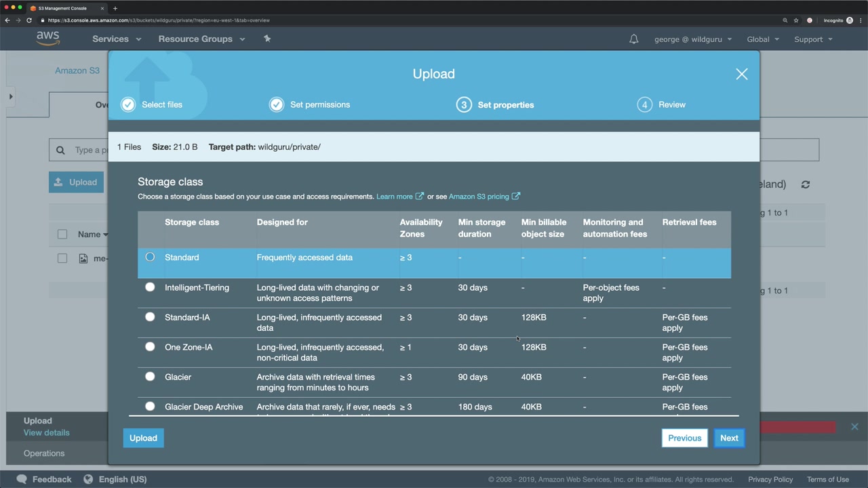Click the step 3 Set properties circle
The width and height of the screenshot is (868, 488).
pyautogui.click(x=464, y=104)
